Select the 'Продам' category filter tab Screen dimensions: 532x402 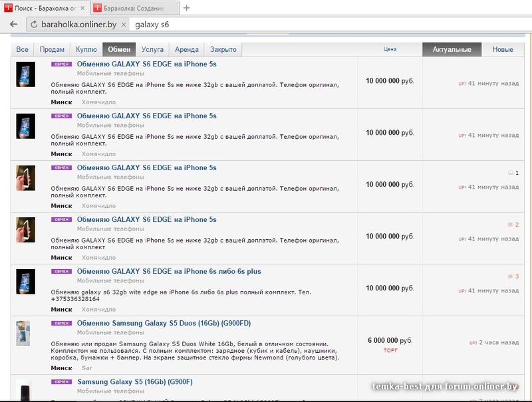pos(52,50)
